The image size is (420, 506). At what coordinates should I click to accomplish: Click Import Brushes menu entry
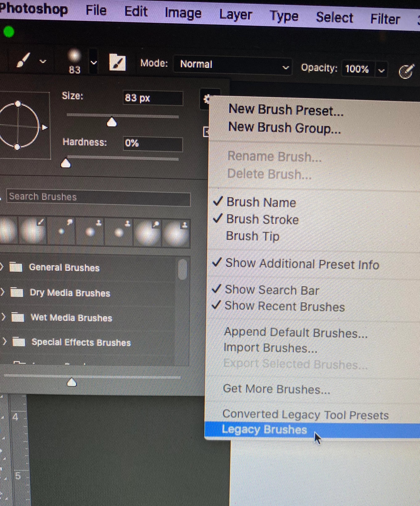(270, 348)
